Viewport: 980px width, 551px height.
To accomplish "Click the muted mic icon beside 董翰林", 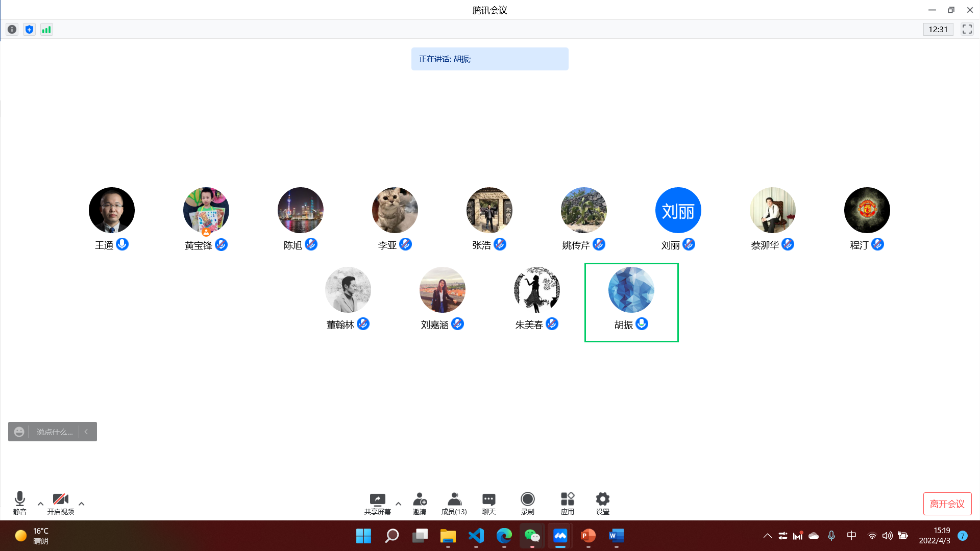I will (363, 324).
